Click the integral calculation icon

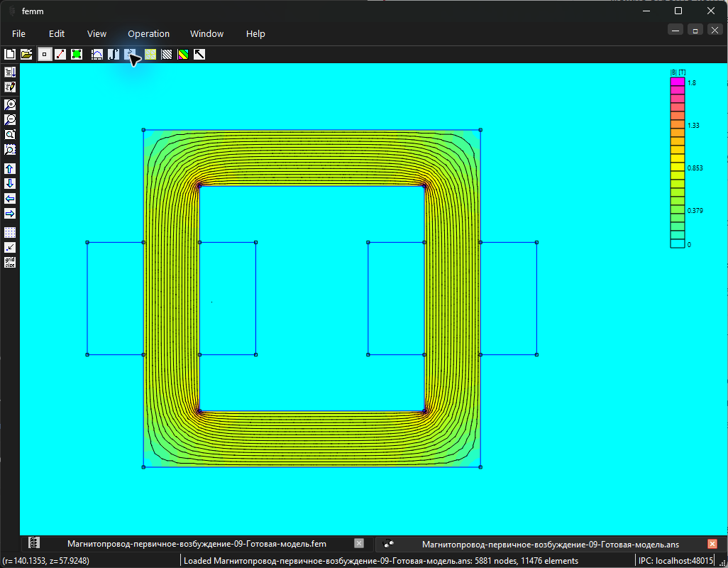tap(114, 55)
